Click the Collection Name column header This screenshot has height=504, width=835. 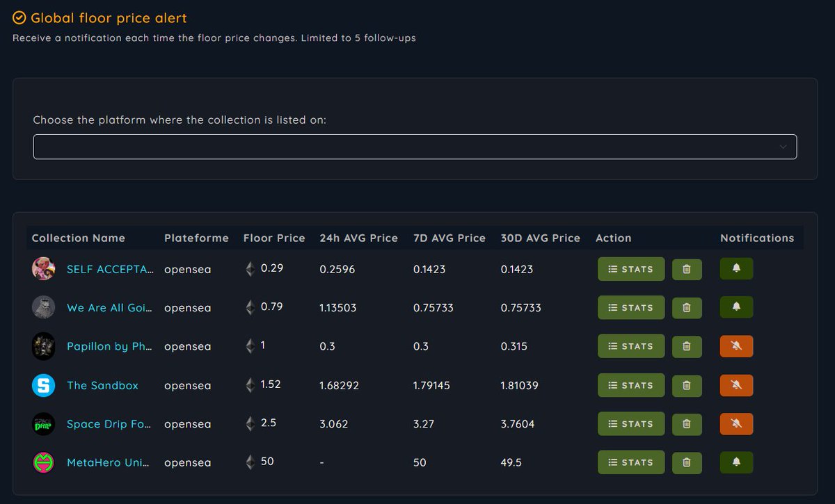(x=79, y=238)
